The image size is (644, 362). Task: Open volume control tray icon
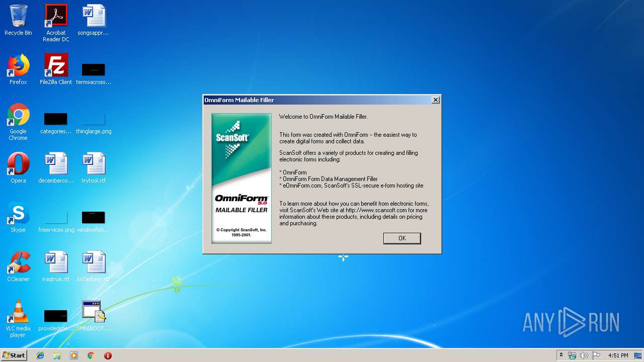[584, 355]
